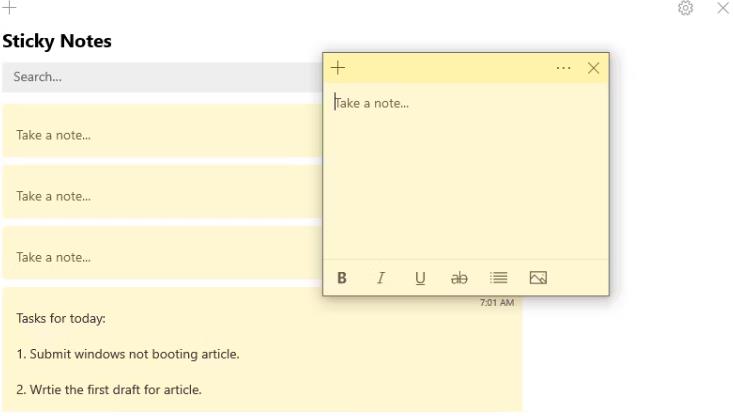
Task: Click the 7:01 AM timestamp
Action: pos(497,303)
